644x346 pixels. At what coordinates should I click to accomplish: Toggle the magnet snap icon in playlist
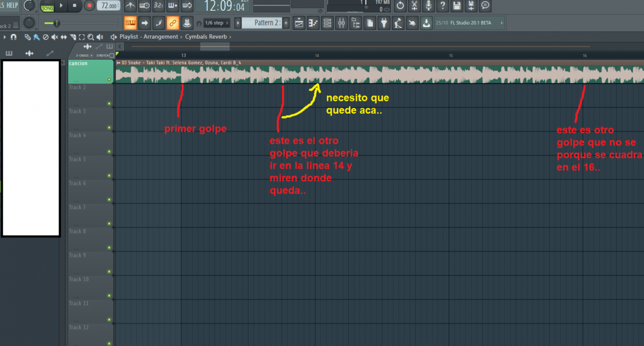pos(13,37)
